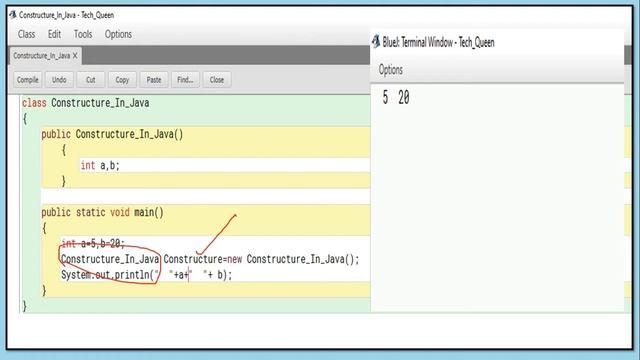Click the 'int a=5,b=20;' code line
640x360 pixels.
click(x=93, y=244)
